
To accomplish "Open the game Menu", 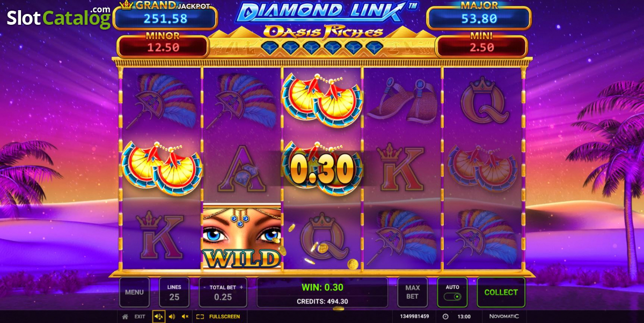I will [134, 292].
